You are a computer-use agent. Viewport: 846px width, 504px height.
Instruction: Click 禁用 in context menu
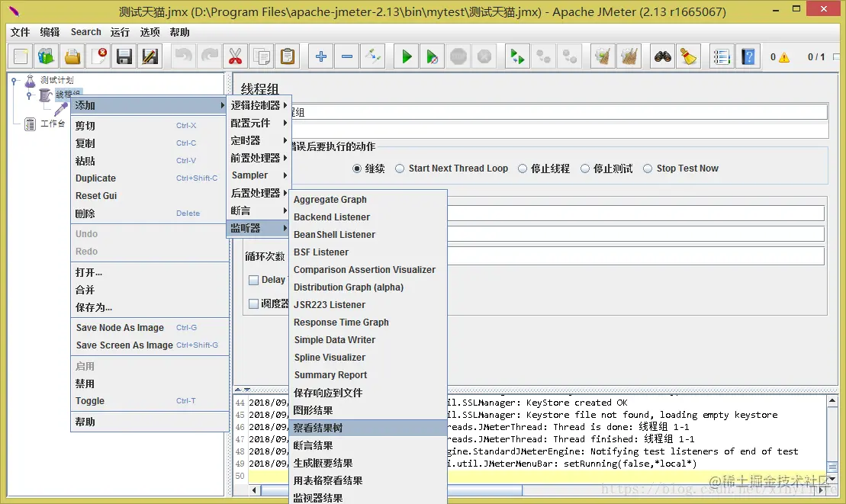150,384
